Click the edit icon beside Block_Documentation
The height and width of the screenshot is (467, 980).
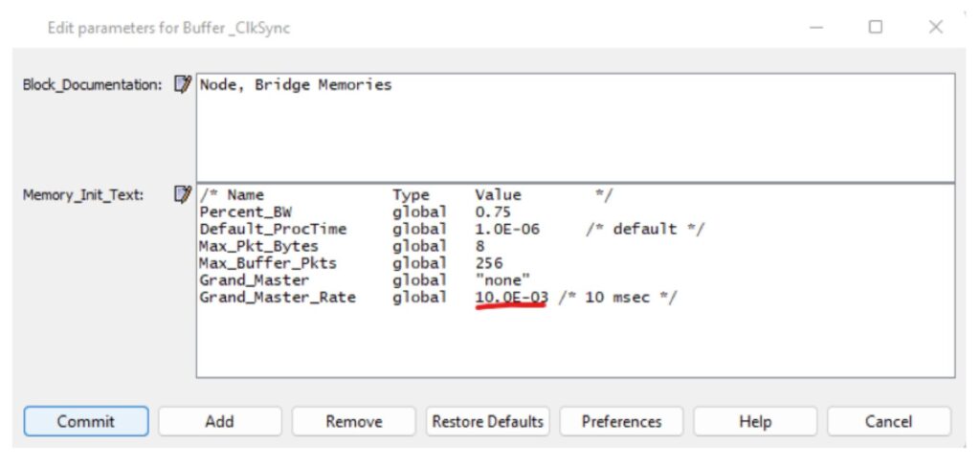click(x=182, y=85)
